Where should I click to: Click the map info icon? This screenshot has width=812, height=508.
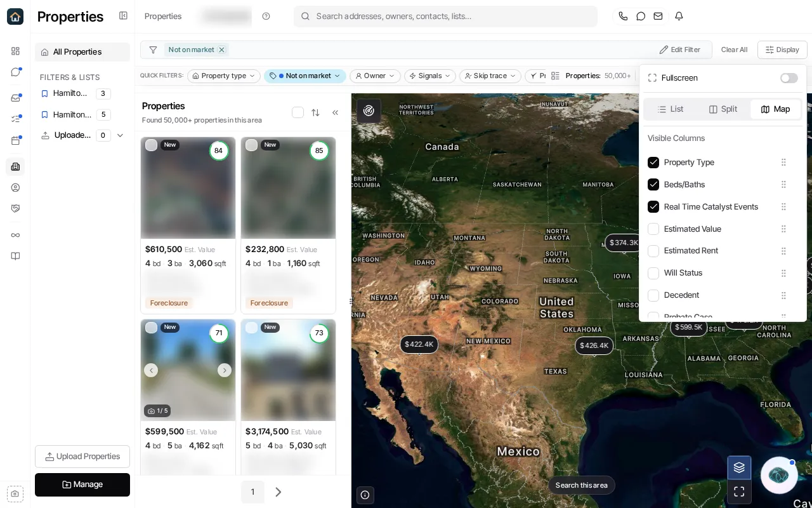tap(365, 495)
